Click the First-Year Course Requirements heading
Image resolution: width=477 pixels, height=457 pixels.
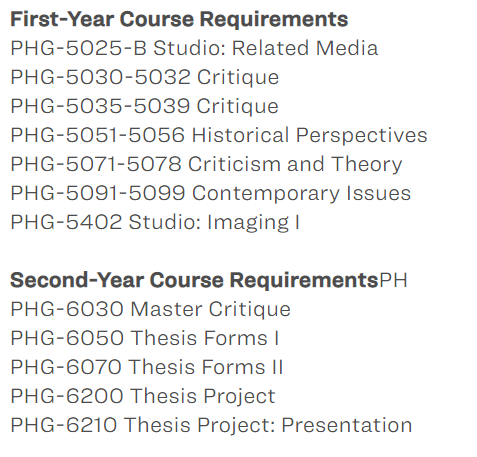click(179, 19)
